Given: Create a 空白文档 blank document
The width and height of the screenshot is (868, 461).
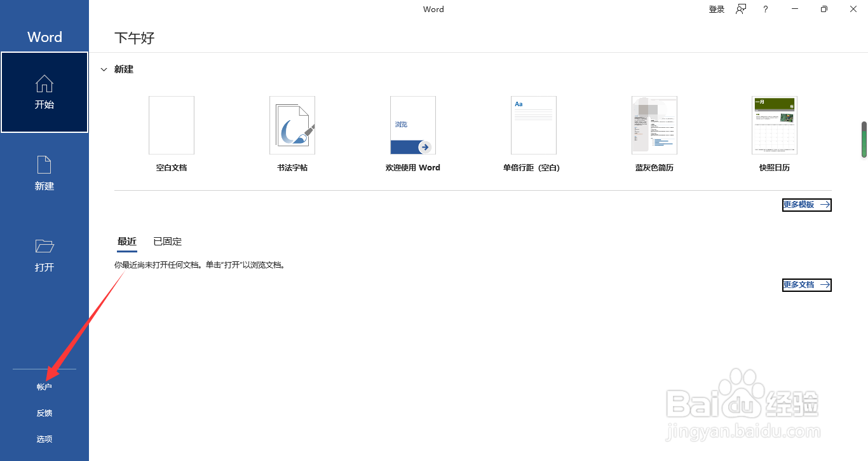Looking at the screenshot, I should [x=172, y=134].
